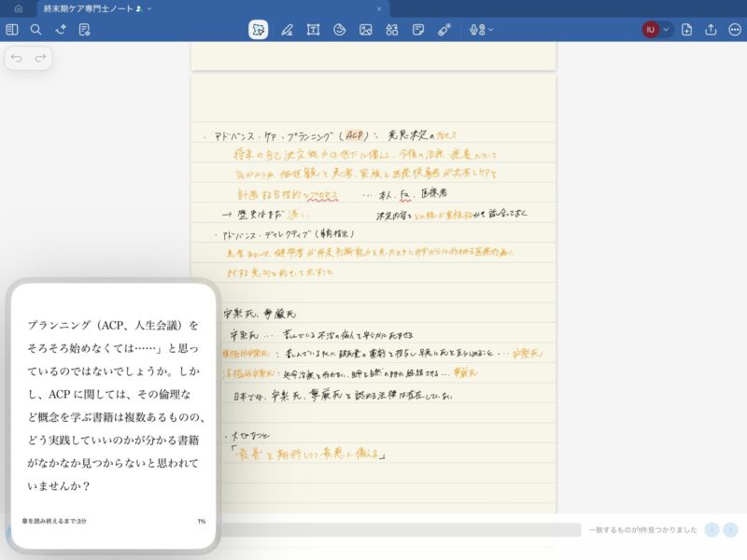Viewport: 747px width, 560px height.
Task: Select the Text box tool
Action: point(313,30)
